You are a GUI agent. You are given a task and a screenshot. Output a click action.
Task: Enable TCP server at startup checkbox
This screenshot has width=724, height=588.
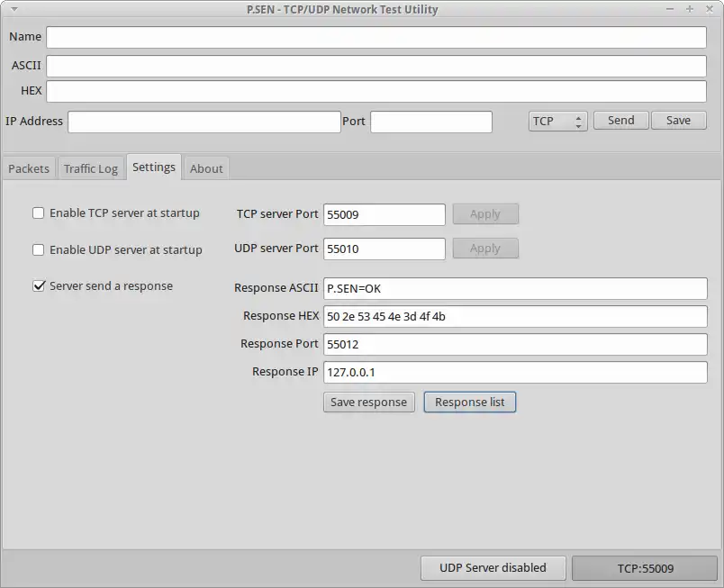click(39, 213)
